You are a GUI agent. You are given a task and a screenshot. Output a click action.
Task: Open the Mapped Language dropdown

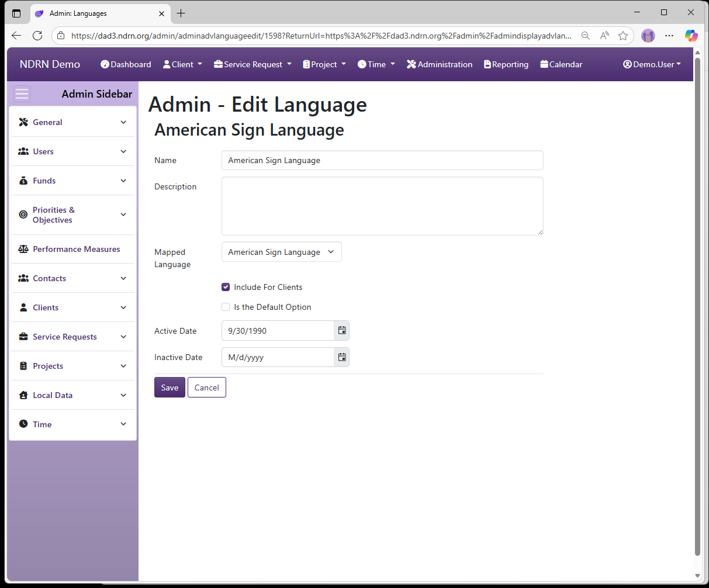coord(282,252)
